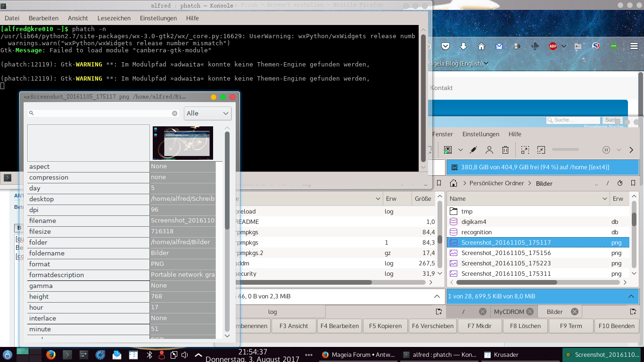The width and height of the screenshot is (644, 362).
Task: Open Firefox downloads arrow icon
Action: pos(463,46)
